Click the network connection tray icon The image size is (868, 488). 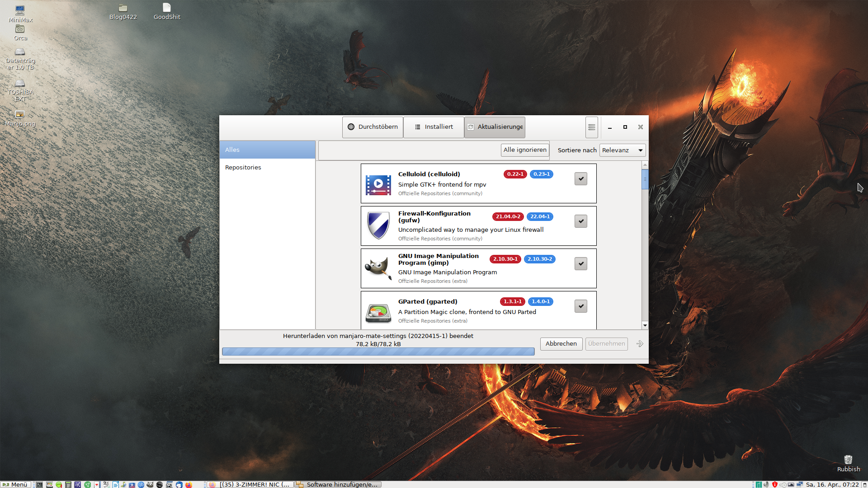[x=800, y=484]
